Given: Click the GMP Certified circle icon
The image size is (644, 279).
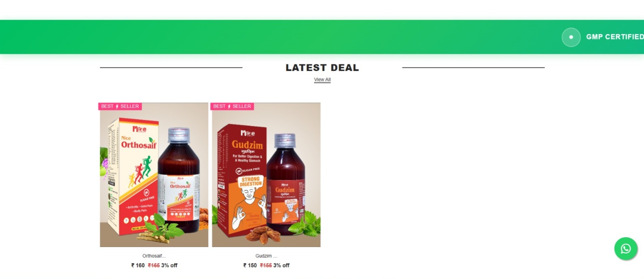Looking at the screenshot, I should pyautogui.click(x=571, y=37).
